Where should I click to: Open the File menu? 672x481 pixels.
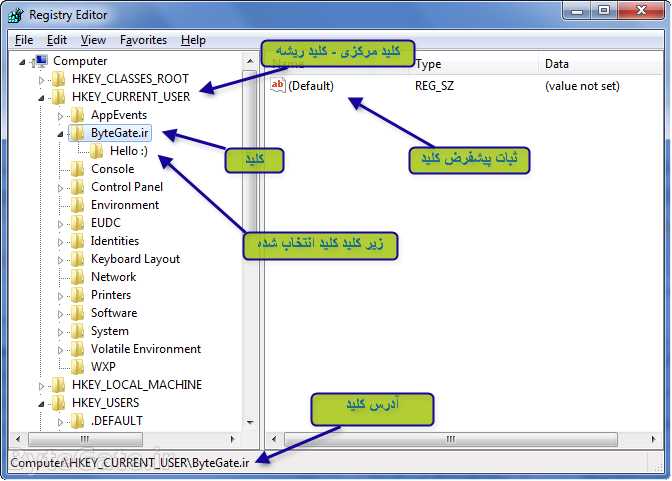[x=24, y=40]
